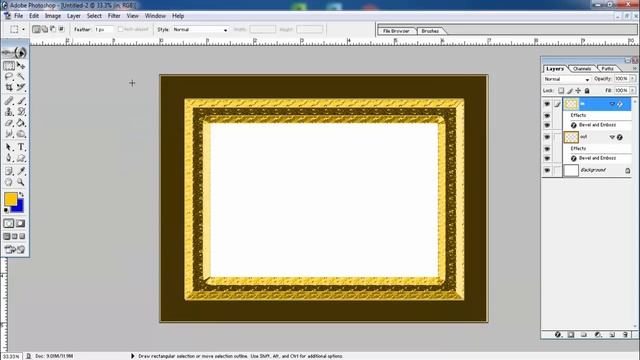Toggle Lock all option

point(587,91)
